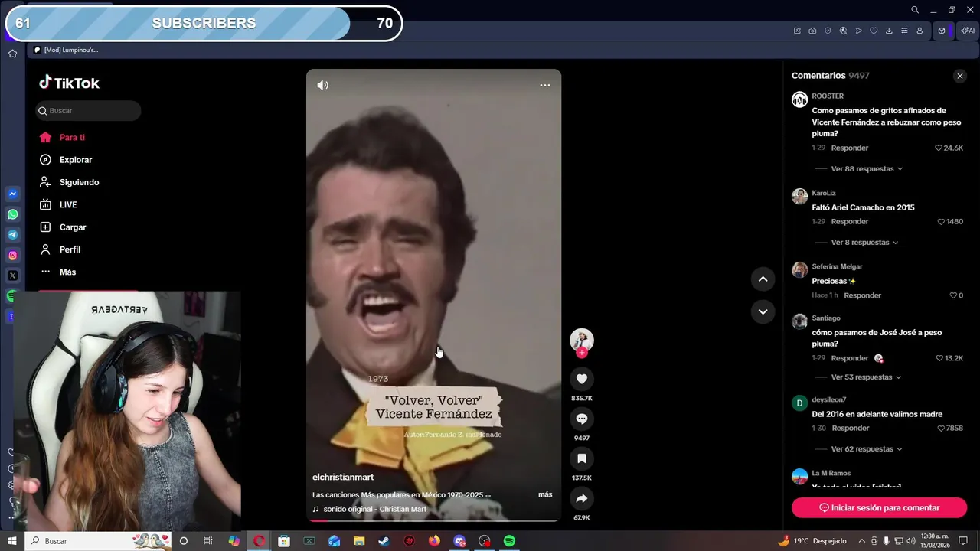980x551 pixels.
Task: Click Iniciar sesión para comentar button
Action: (x=879, y=507)
